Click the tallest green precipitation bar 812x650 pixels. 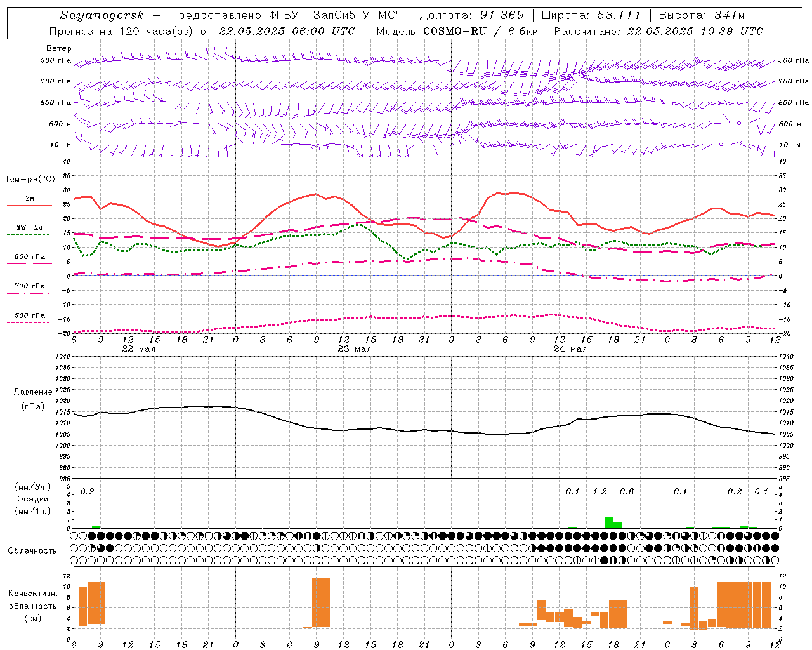608,523
